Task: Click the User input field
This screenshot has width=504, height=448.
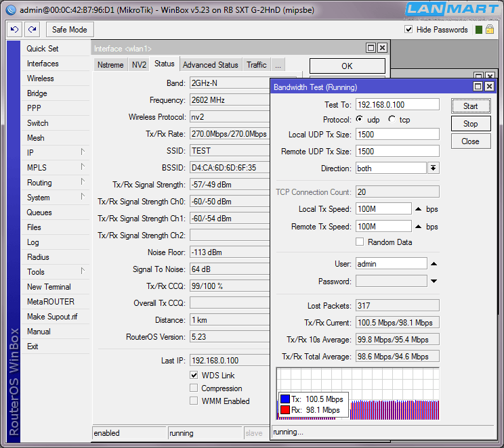Action: click(391, 264)
